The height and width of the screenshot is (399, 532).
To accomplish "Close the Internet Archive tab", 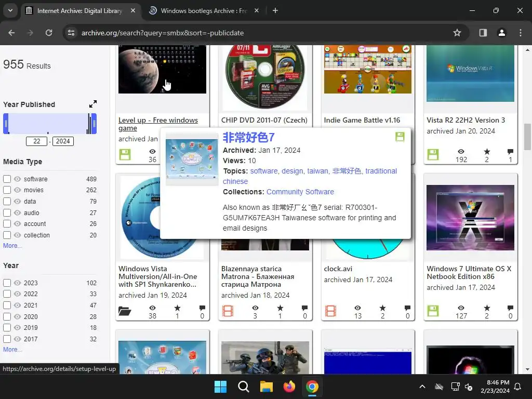I will (x=133, y=10).
